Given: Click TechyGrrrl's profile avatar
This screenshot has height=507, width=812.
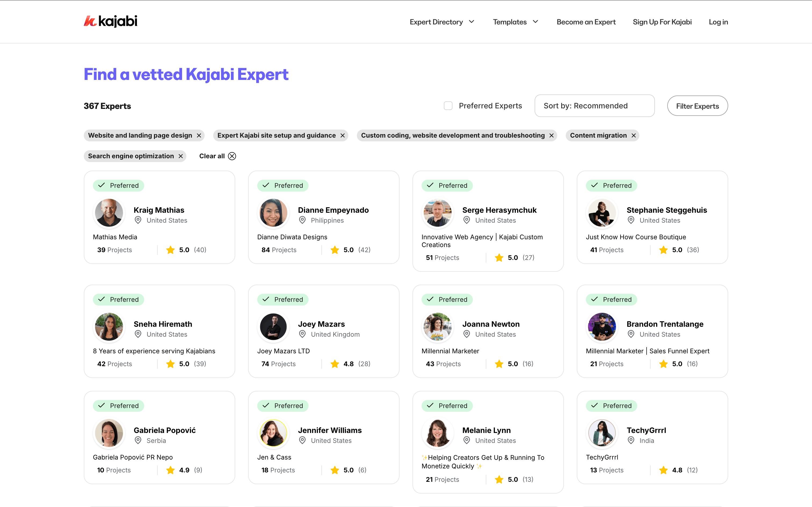Looking at the screenshot, I should (602, 433).
